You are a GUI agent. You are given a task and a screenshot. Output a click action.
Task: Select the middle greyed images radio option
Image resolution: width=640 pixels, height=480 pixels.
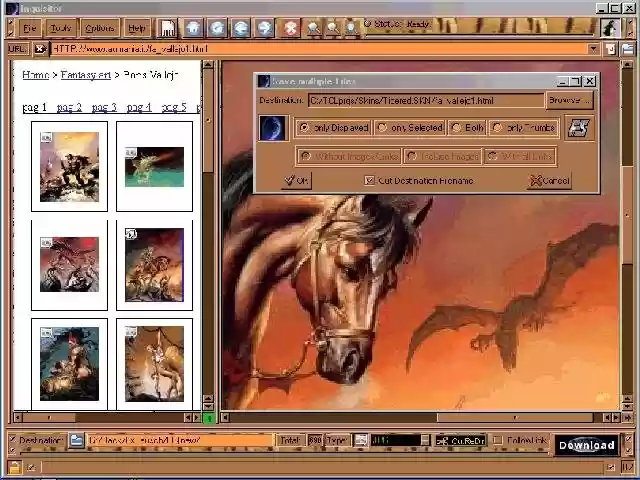pyautogui.click(x=442, y=156)
